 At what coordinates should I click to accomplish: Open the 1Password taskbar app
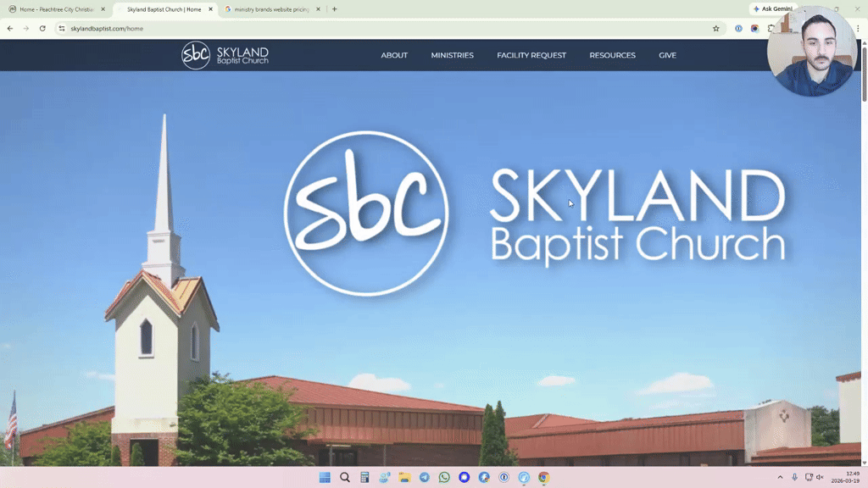click(x=504, y=477)
